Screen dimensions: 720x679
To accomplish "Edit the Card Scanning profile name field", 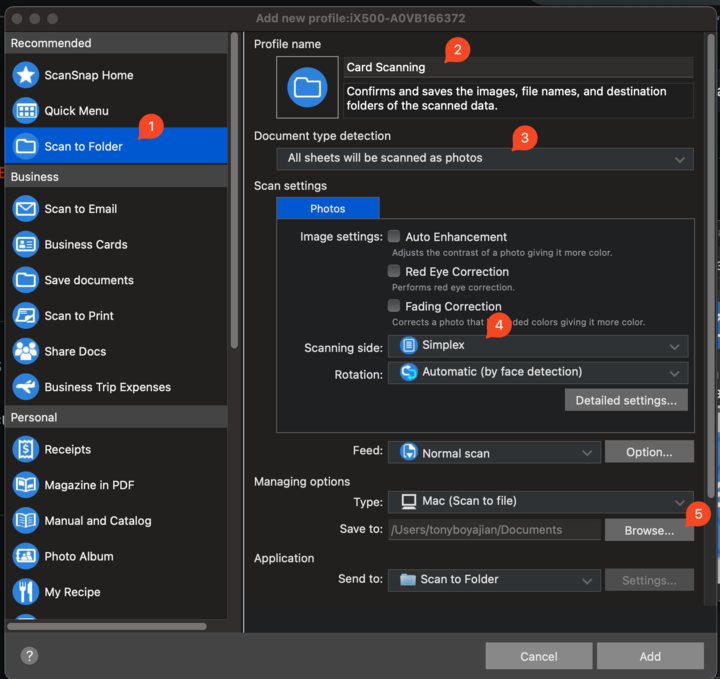I will (518, 67).
